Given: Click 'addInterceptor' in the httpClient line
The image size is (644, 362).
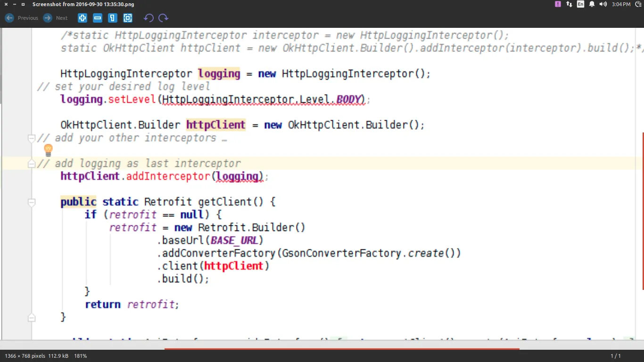Looking at the screenshot, I should [x=168, y=176].
